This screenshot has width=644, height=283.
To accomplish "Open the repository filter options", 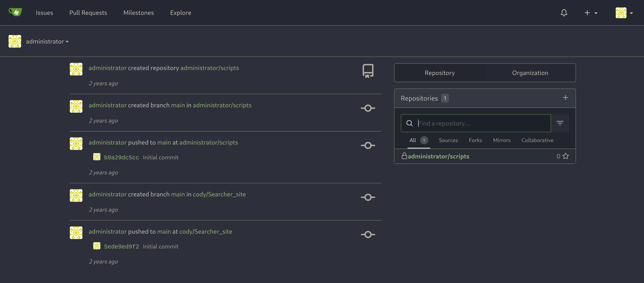I will coord(560,123).
